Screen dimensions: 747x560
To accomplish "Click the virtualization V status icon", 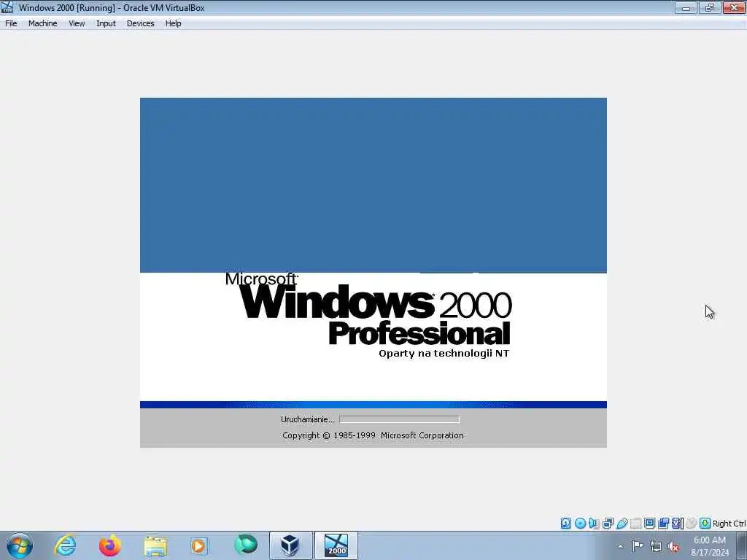I will [677, 524].
